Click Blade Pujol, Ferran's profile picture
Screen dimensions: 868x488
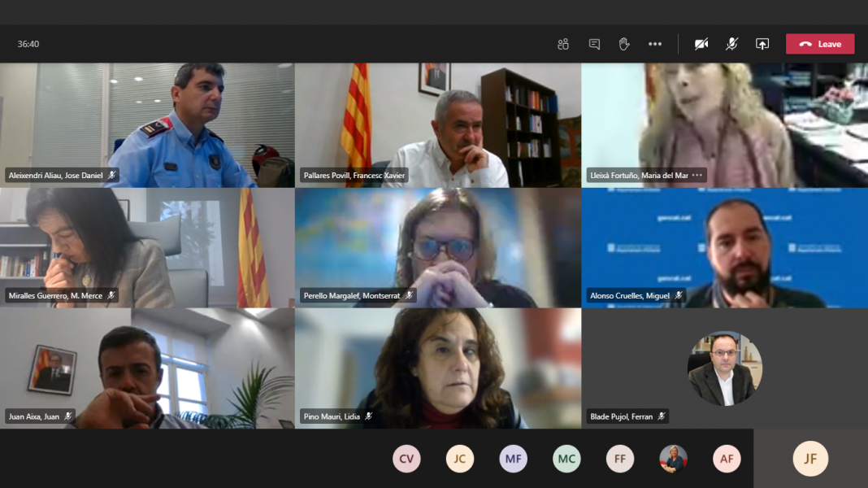tap(725, 368)
